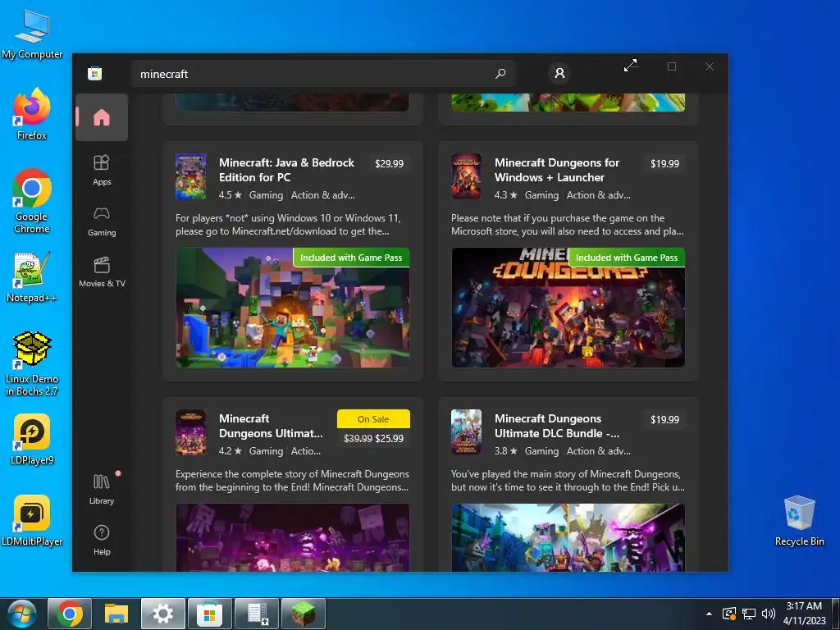Click the $39.99 $25.99 sale price
The width and height of the screenshot is (840, 630).
tap(373, 438)
